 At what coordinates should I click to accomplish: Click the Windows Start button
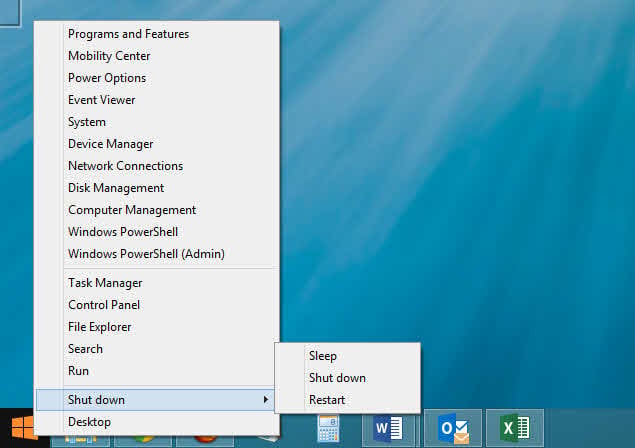pyautogui.click(x=22, y=428)
